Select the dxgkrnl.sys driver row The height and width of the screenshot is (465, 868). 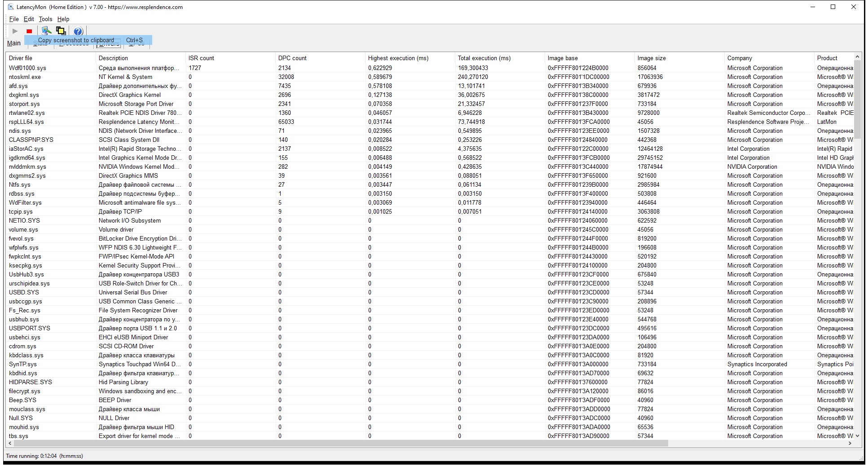(430, 95)
